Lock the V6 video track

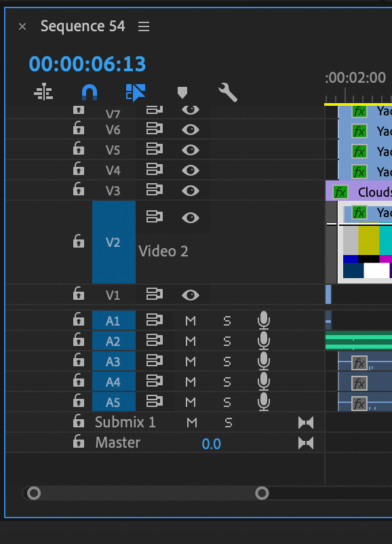pos(79,128)
